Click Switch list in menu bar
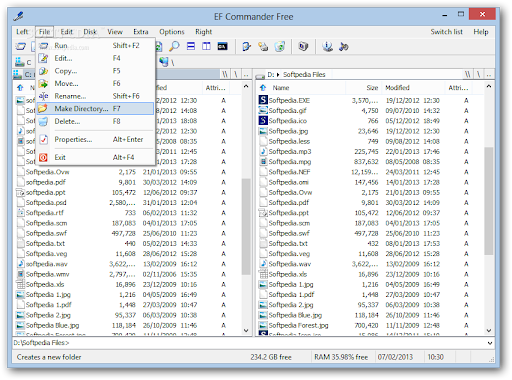The height and width of the screenshot is (380, 512). pos(446,32)
